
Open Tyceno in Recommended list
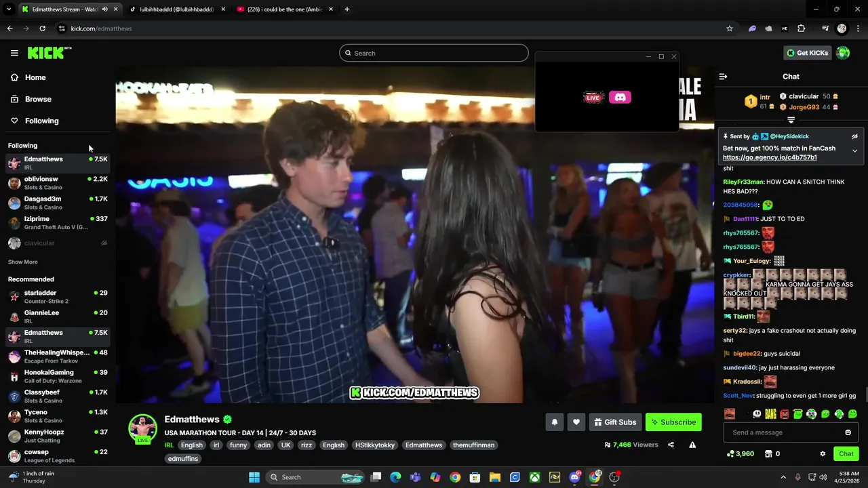58,416
